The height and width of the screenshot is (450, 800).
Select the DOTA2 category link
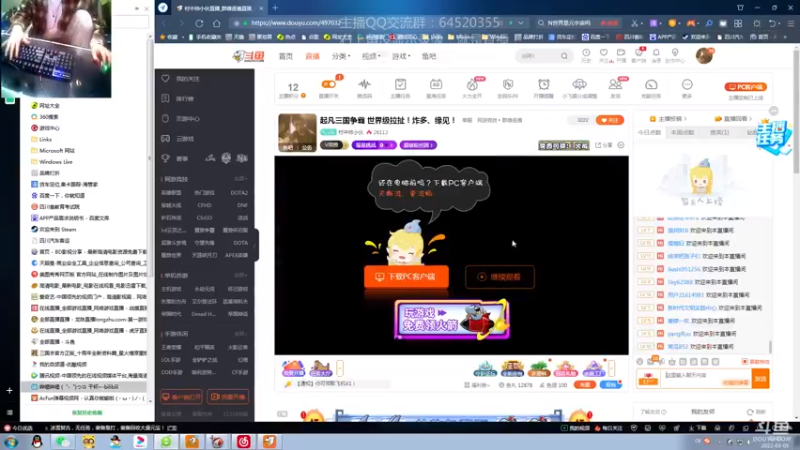tap(239, 193)
